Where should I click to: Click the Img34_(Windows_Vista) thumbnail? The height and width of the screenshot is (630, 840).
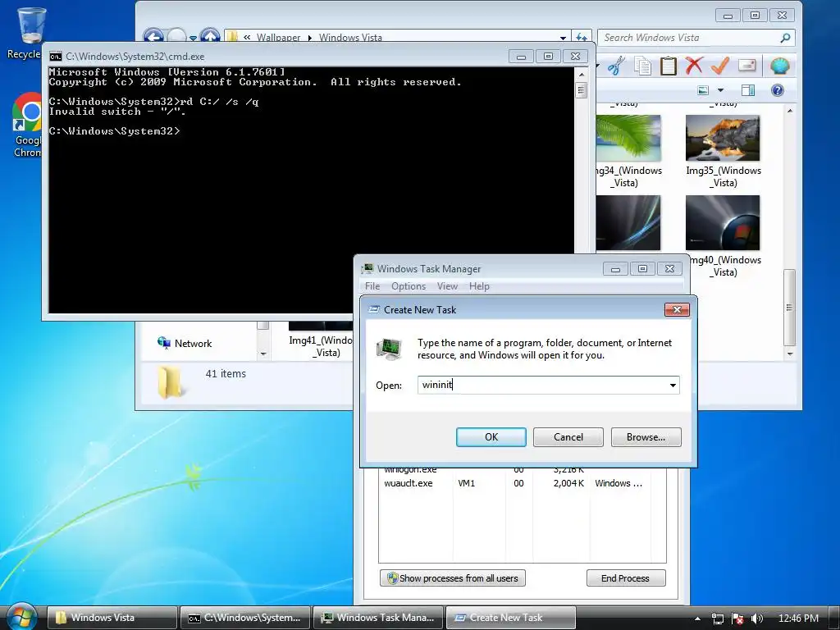[x=629, y=138]
